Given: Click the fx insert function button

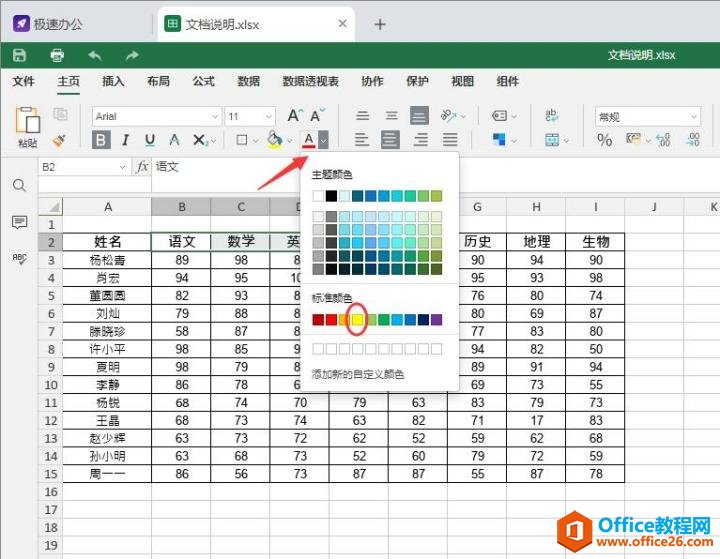Looking at the screenshot, I should (x=142, y=167).
